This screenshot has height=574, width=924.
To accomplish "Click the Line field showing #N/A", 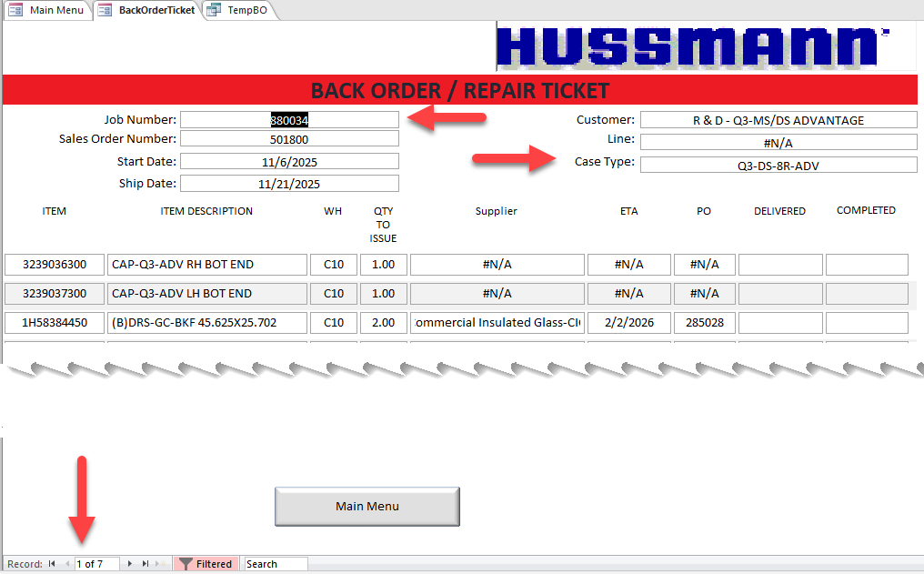I will click(778, 143).
